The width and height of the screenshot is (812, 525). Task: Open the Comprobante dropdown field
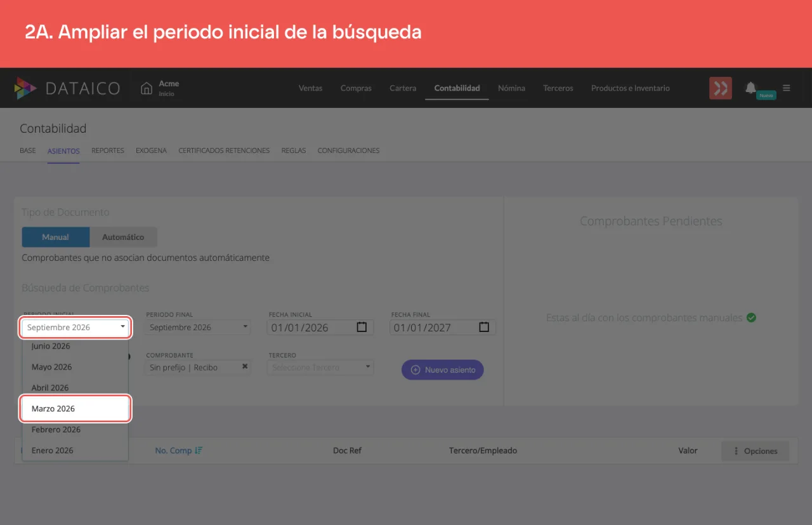coord(198,368)
